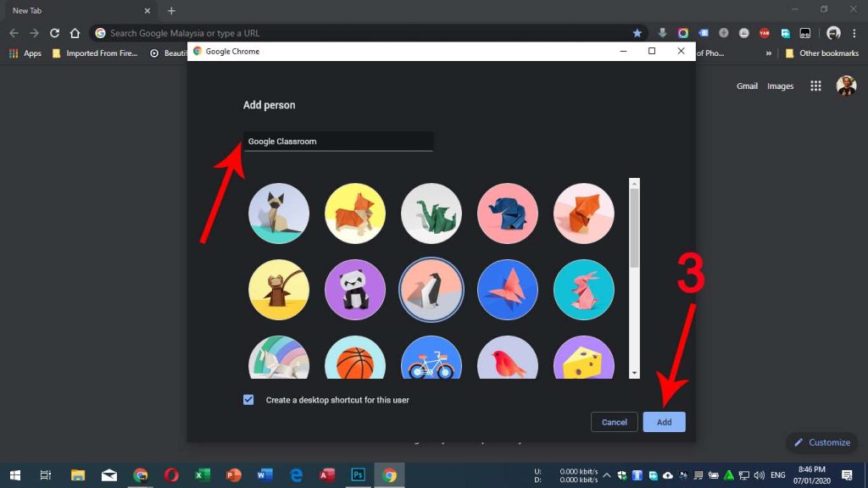This screenshot has width=868, height=488.
Task: Pick the basketball avatar
Action: 355,358
